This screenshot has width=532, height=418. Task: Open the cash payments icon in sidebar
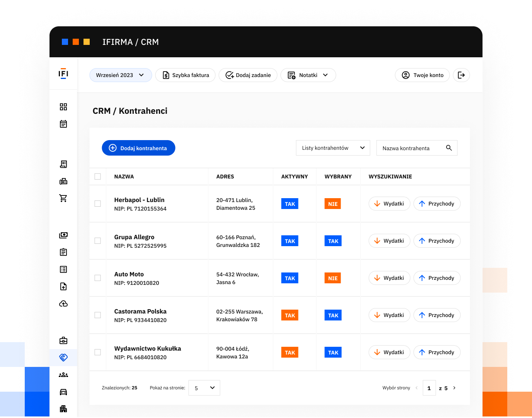tap(63, 235)
